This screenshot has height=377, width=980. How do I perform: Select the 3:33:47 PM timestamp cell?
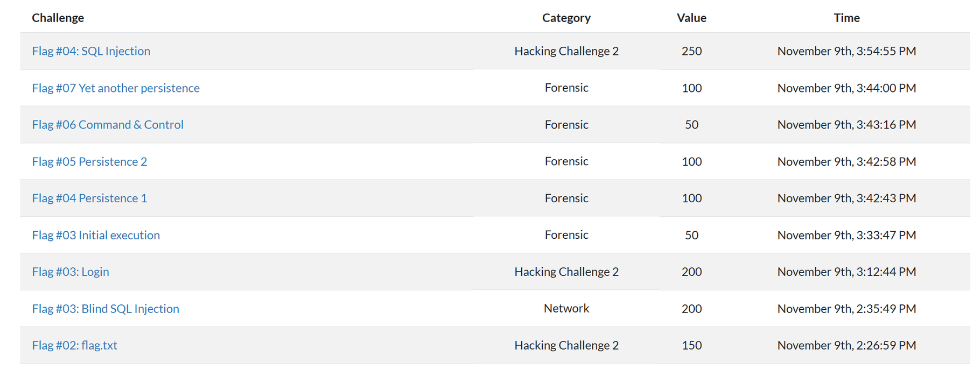point(846,235)
